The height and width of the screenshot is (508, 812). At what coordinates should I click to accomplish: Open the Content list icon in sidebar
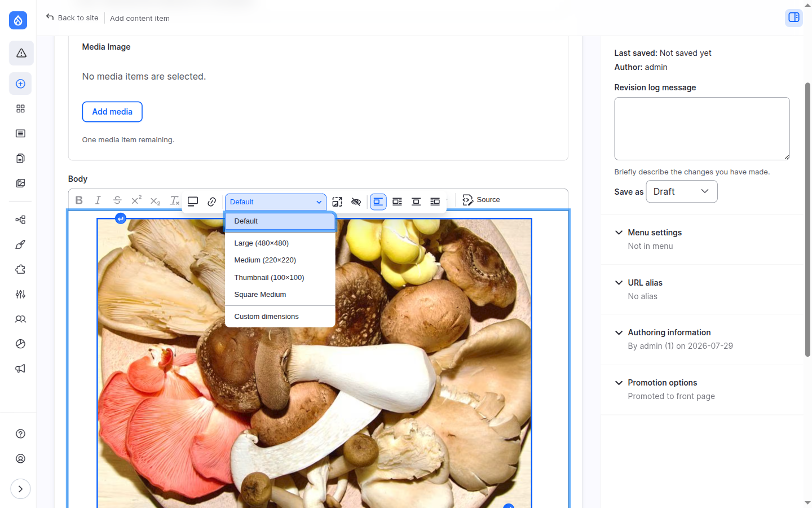click(21, 133)
